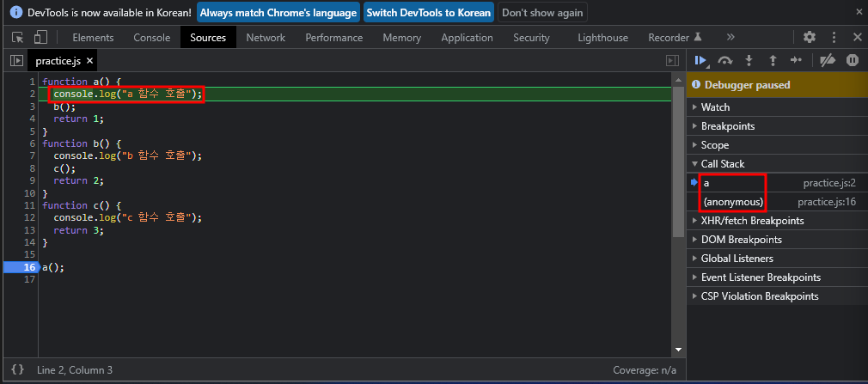Collapse the Call Stack section
The height and width of the screenshot is (384, 868).
[x=777, y=164]
